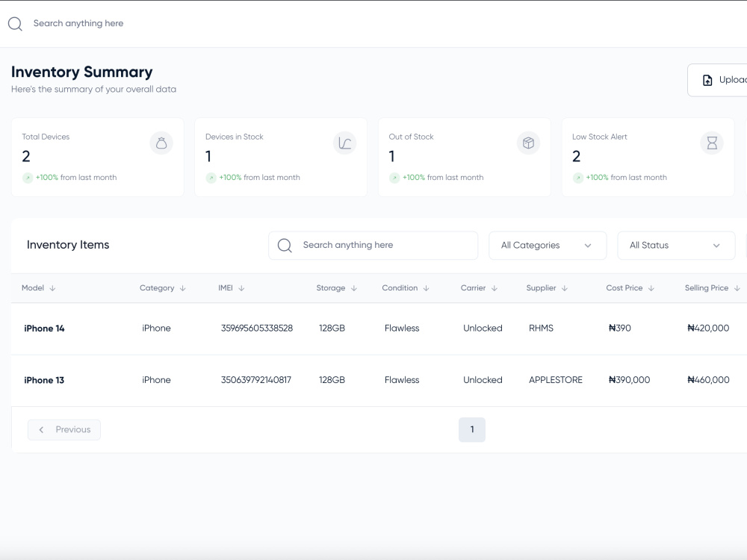Sort by Category arrow icon
747x560 pixels.
[182, 288]
